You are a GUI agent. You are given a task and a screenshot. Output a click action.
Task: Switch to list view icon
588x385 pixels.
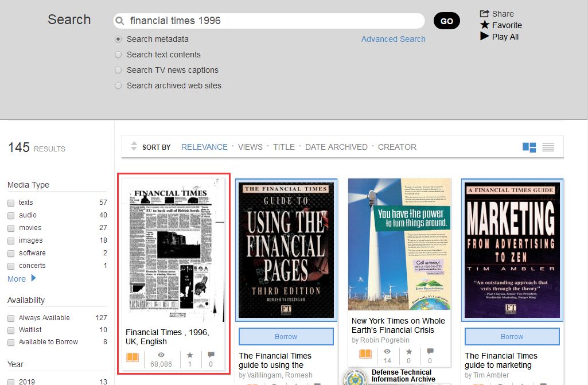(x=548, y=147)
